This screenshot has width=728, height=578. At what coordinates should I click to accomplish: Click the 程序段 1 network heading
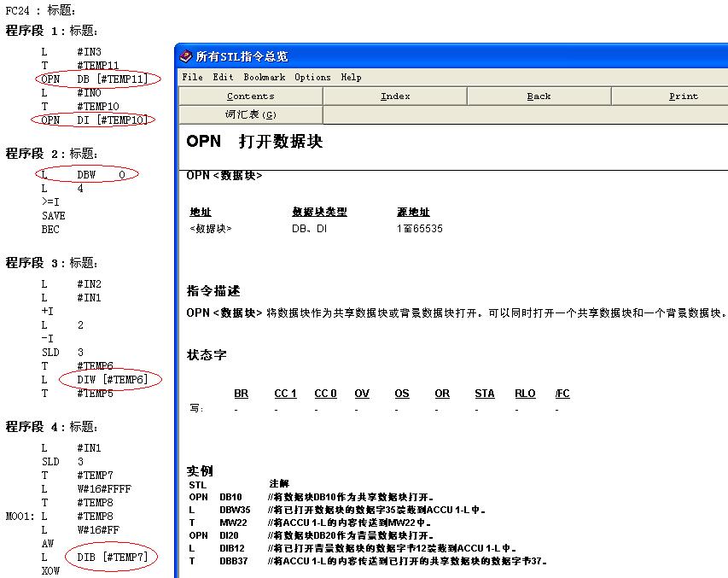tap(51, 31)
